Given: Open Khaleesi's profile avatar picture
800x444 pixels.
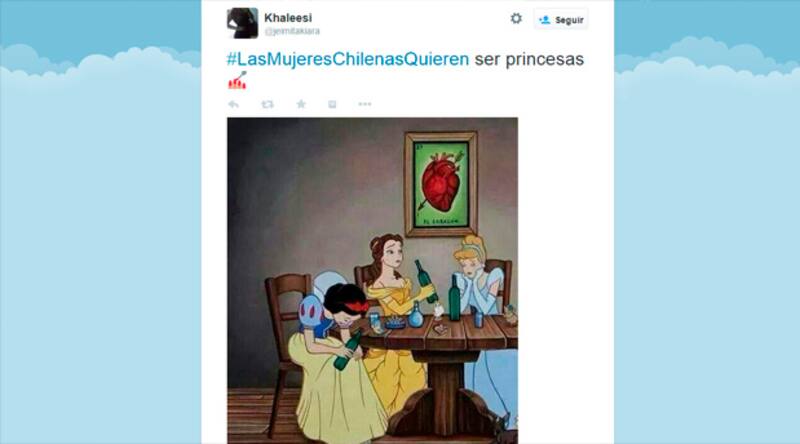Looking at the screenshot, I should (x=242, y=23).
